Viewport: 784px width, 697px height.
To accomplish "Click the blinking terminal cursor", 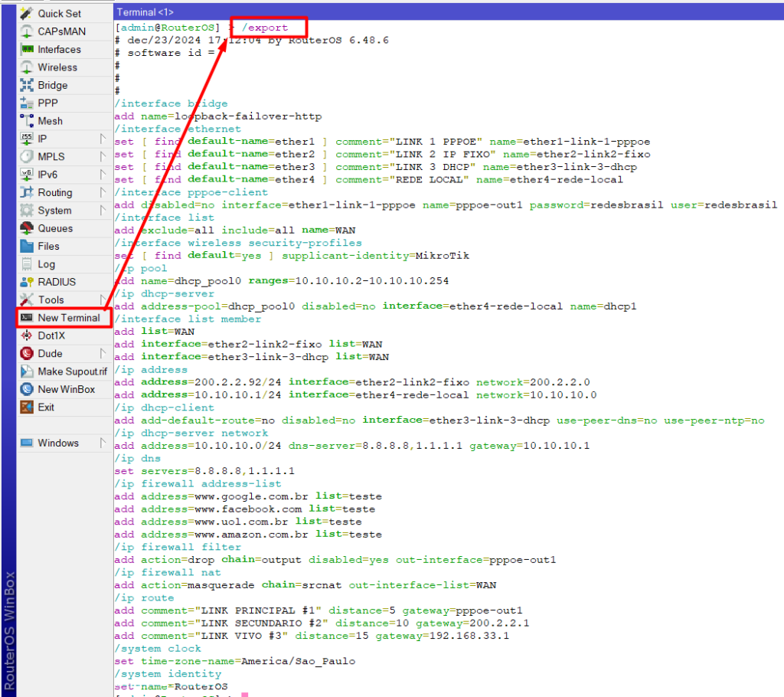I will [x=245, y=695].
